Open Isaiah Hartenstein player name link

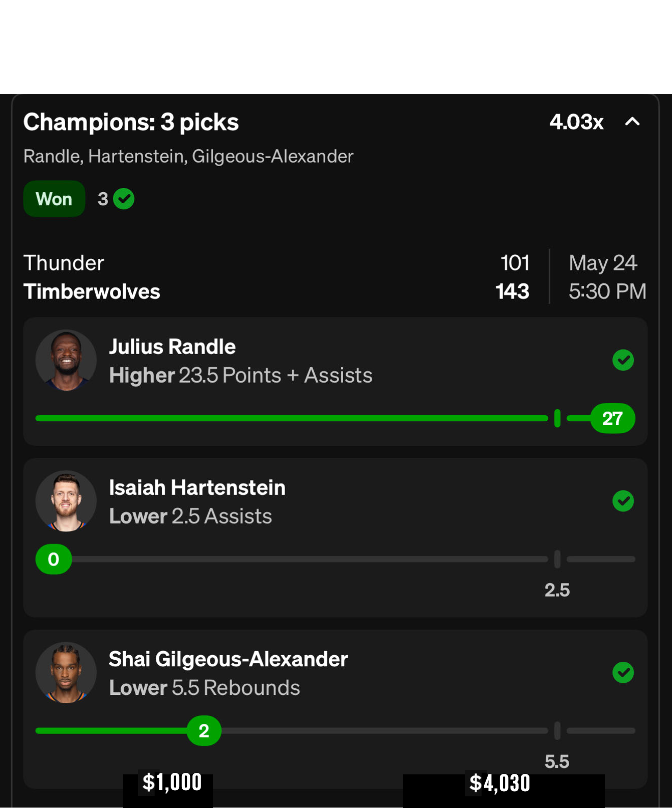click(197, 488)
